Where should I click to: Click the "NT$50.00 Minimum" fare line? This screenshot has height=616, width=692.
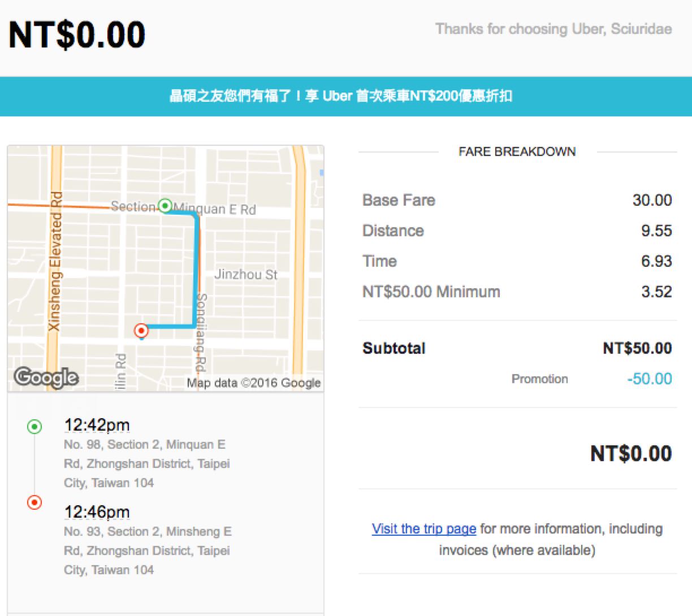tap(431, 292)
